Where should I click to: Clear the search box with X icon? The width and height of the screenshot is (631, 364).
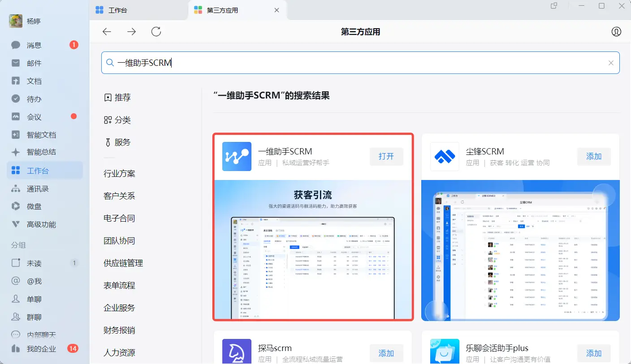(611, 63)
